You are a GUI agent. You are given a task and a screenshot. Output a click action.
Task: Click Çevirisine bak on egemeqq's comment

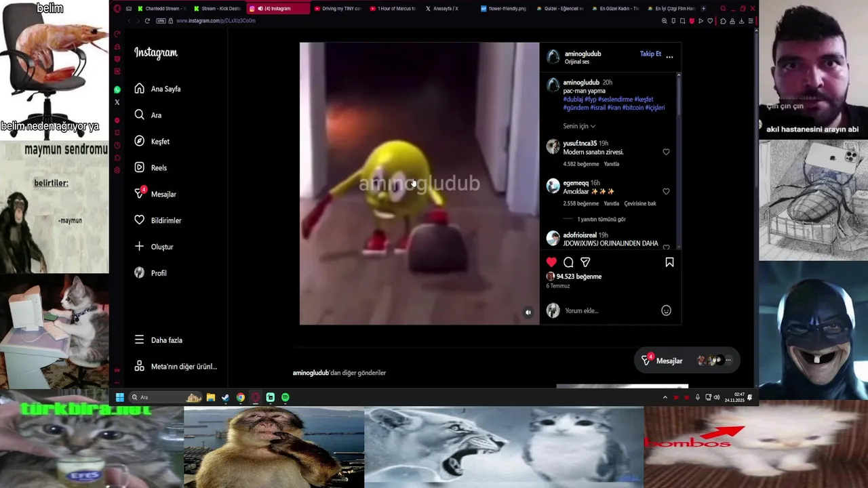coord(640,203)
